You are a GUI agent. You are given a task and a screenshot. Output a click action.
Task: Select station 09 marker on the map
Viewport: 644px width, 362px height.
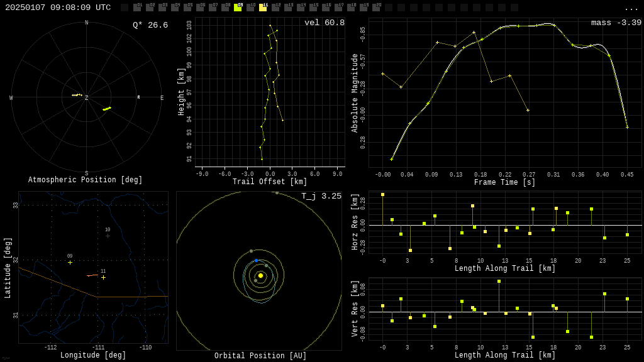(x=70, y=262)
